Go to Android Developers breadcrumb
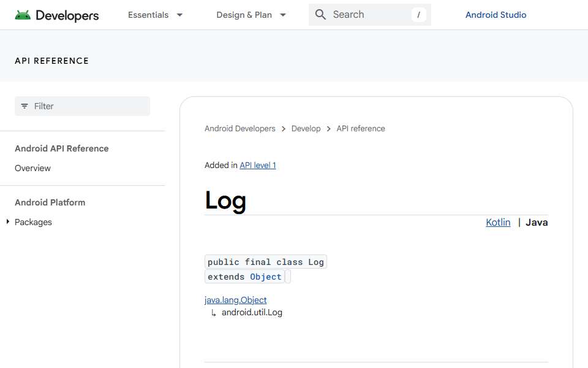This screenshot has width=588, height=368. 240,128
